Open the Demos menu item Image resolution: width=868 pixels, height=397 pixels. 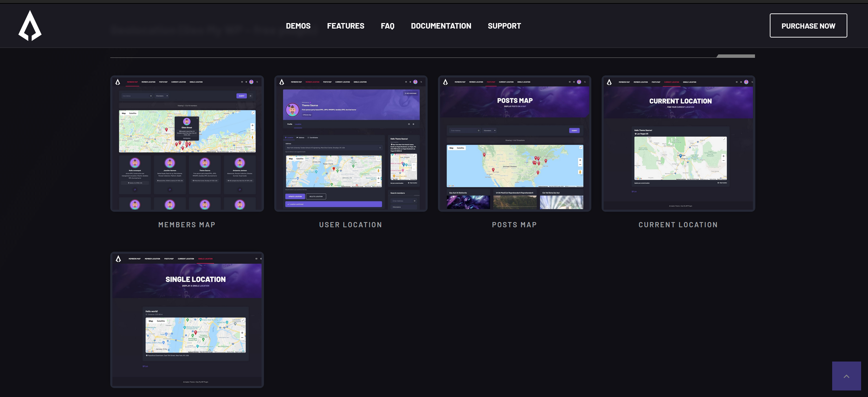pos(298,26)
